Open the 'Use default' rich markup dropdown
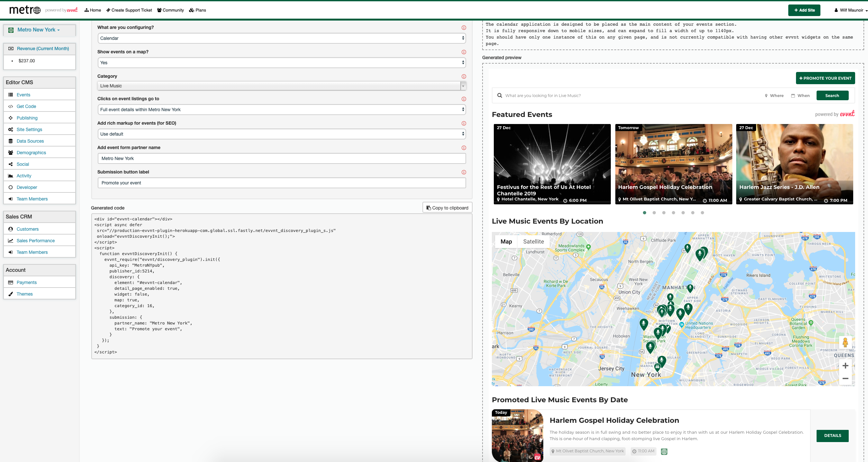 [x=282, y=134]
